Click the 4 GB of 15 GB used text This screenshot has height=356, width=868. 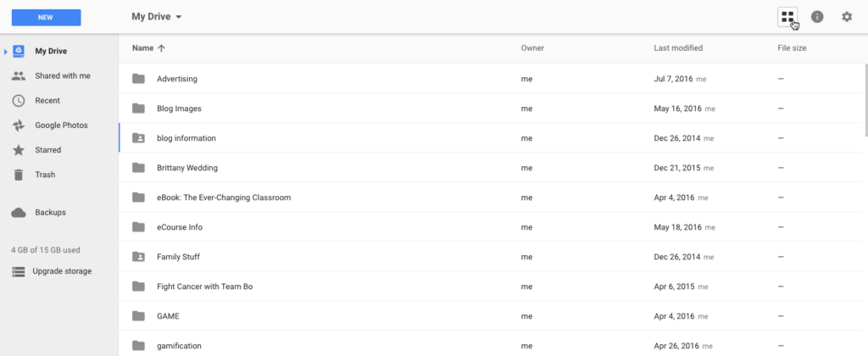coord(46,250)
